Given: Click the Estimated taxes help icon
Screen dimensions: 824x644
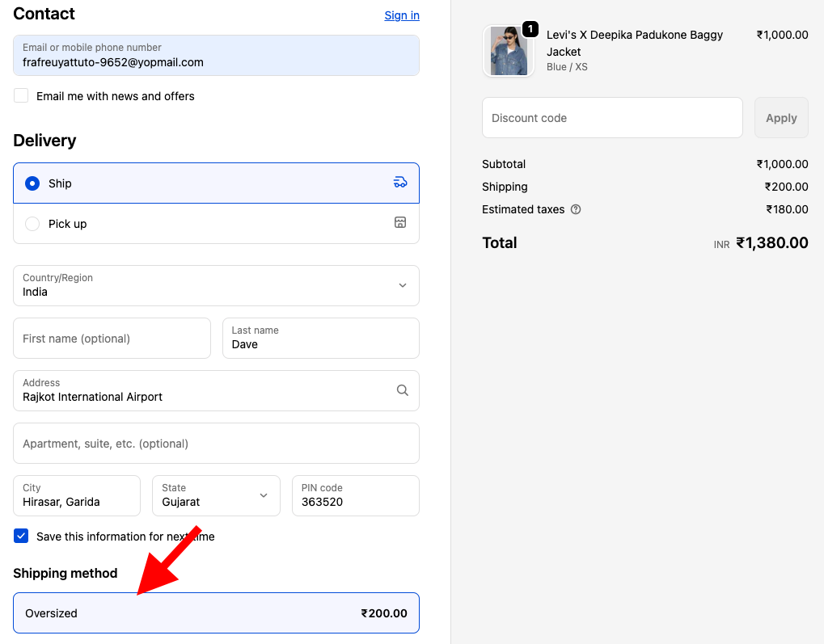Looking at the screenshot, I should pos(576,209).
